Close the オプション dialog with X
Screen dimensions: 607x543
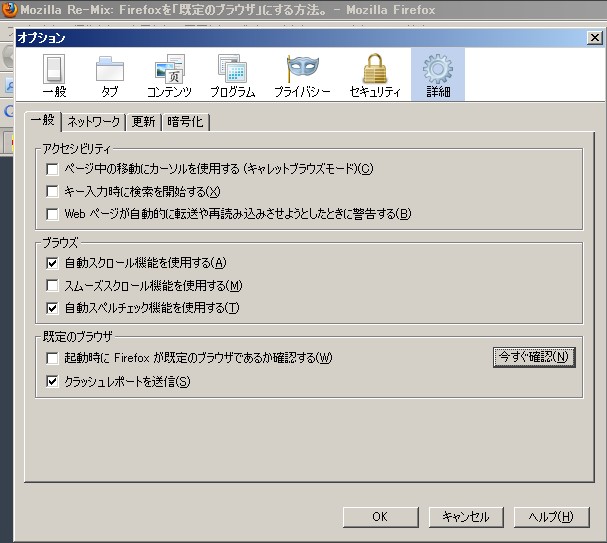pos(595,38)
